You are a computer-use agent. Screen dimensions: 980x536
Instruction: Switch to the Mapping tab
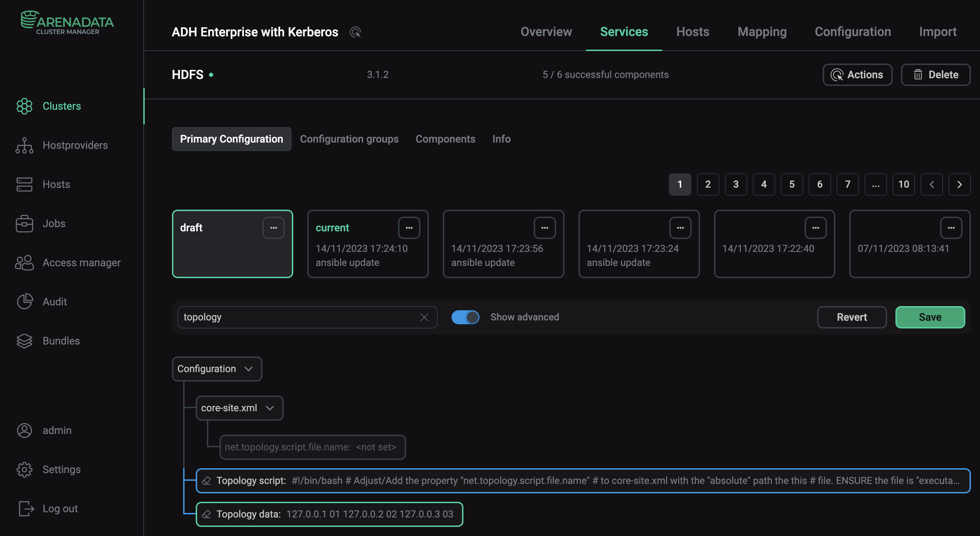pos(762,31)
